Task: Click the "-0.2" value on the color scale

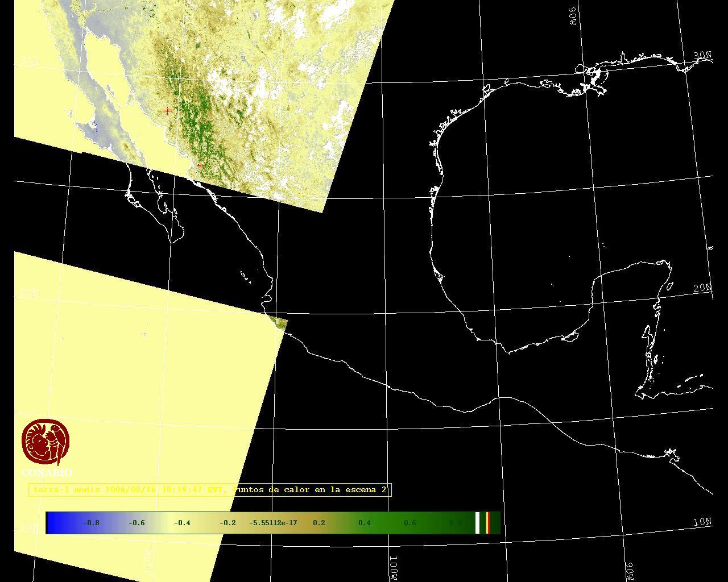Action: [227, 523]
